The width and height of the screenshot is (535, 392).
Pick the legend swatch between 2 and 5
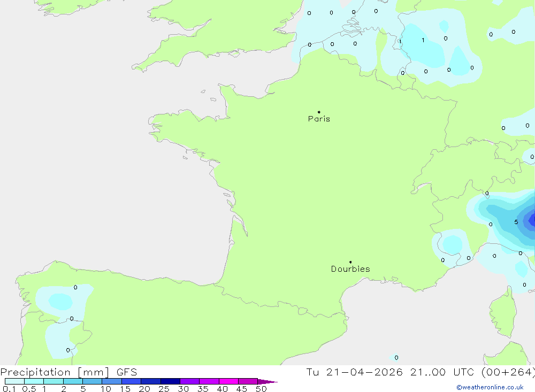coord(73,381)
